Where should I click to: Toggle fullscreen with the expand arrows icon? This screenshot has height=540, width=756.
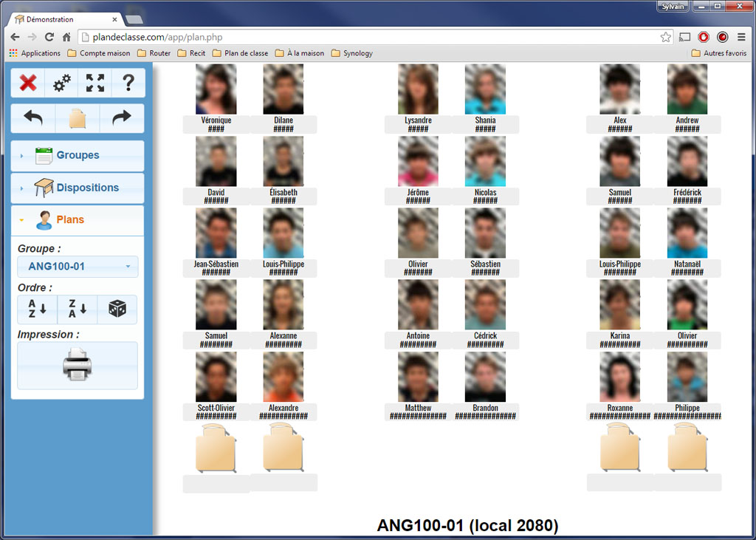pyautogui.click(x=95, y=83)
